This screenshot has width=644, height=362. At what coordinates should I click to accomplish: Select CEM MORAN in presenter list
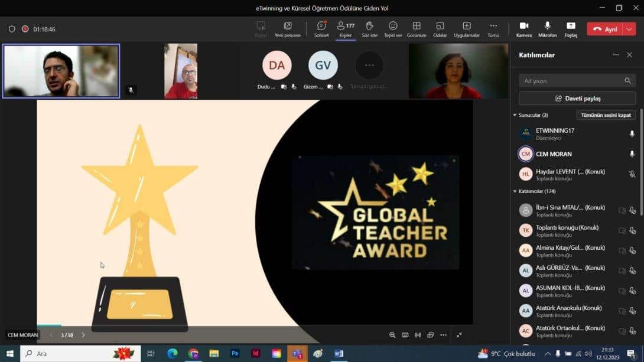tap(575, 154)
